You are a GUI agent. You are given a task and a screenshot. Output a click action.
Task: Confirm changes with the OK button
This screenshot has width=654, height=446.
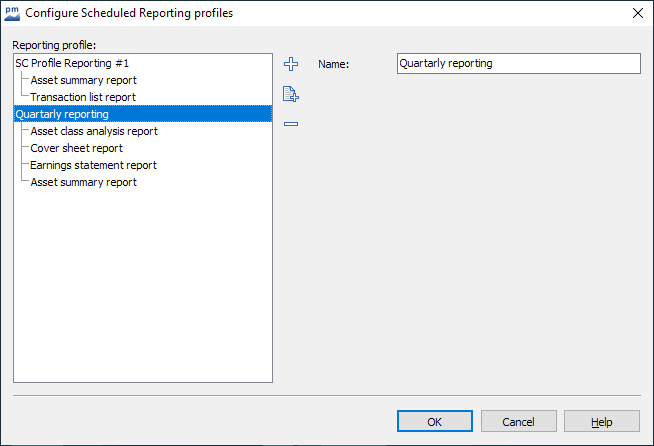pyautogui.click(x=434, y=422)
